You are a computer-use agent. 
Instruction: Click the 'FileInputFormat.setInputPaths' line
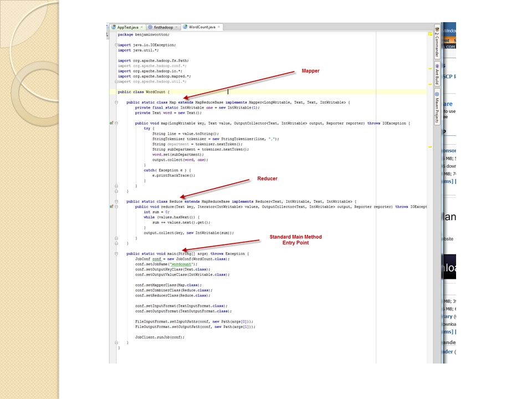pos(194,321)
